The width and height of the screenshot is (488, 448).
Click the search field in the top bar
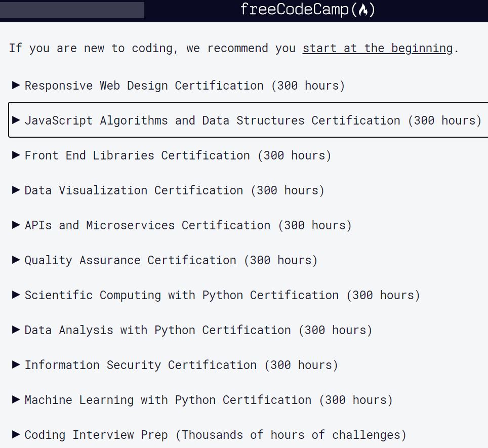tap(72, 10)
